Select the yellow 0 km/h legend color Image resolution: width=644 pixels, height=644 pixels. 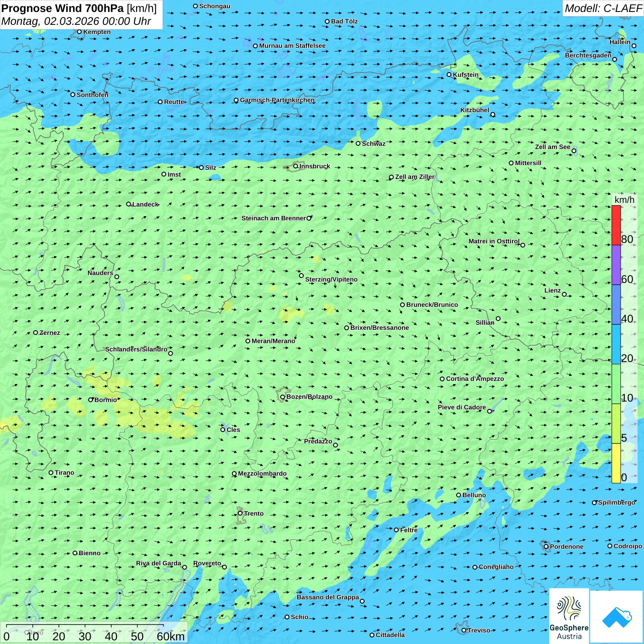[616, 463]
